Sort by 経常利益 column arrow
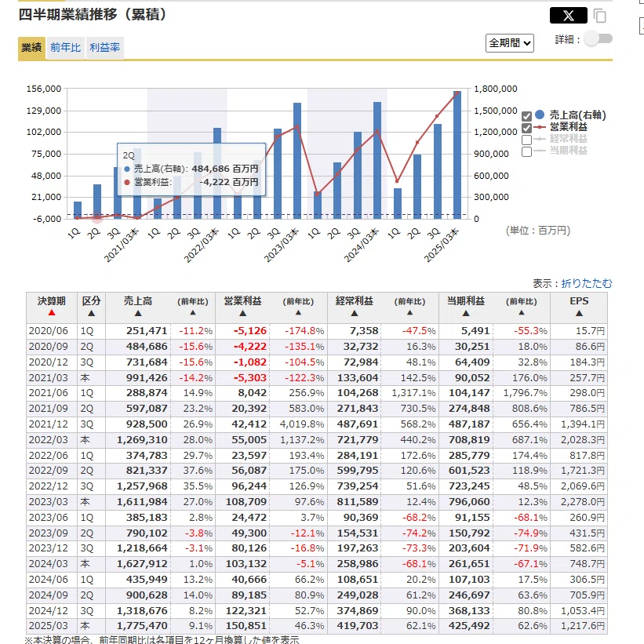 tap(355, 314)
